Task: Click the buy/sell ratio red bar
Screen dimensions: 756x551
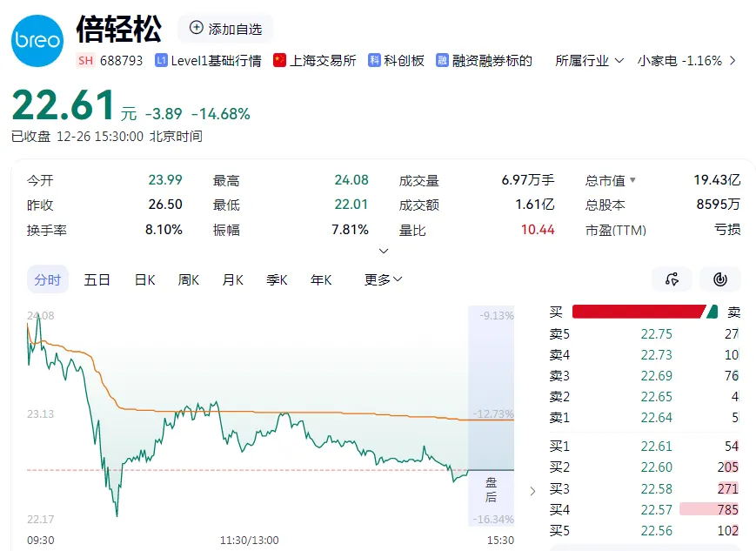Action: (639, 312)
